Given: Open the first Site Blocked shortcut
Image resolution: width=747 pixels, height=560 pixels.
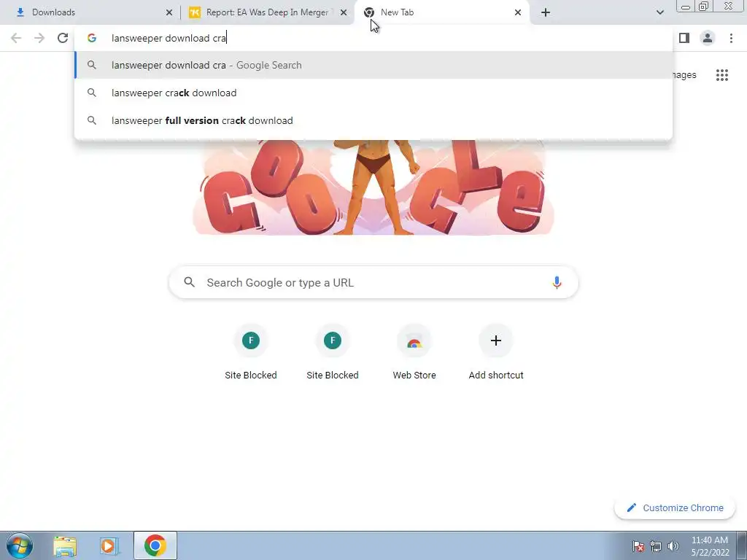Looking at the screenshot, I should tap(251, 352).
